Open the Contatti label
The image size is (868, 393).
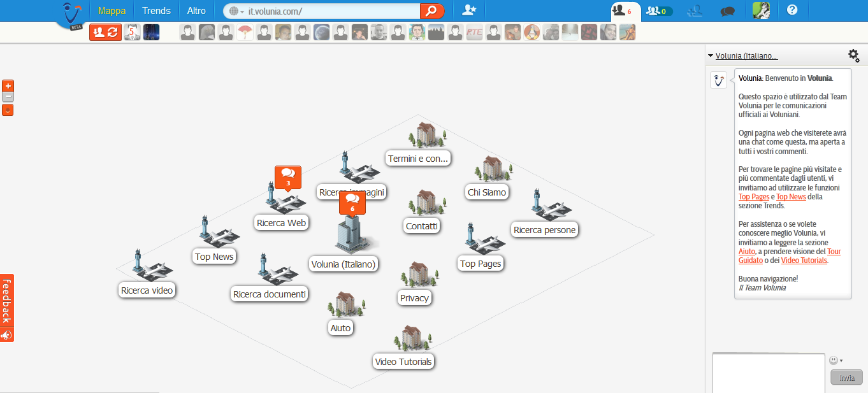pos(422,226)
